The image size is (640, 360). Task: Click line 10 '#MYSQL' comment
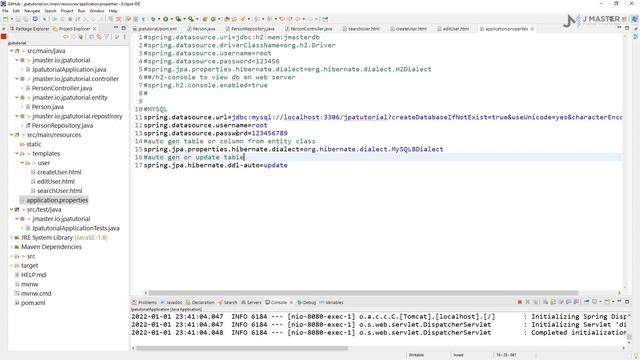click(x=155, y=109)
